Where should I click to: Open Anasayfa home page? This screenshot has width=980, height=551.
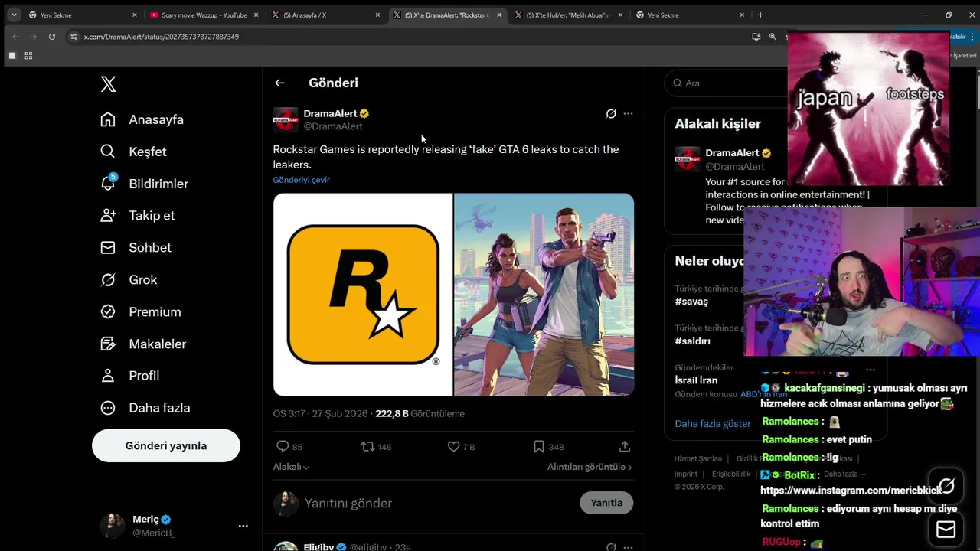tap(142, 119)
